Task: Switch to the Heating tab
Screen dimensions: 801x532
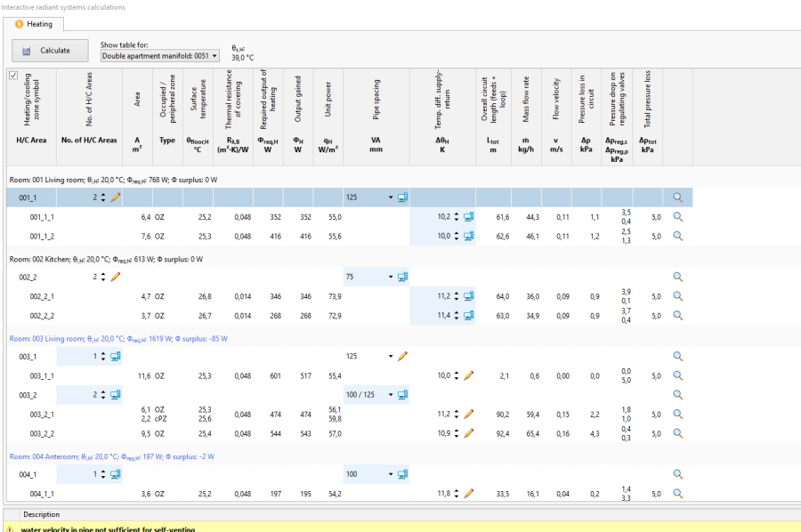Action: (x=34, y=24)
